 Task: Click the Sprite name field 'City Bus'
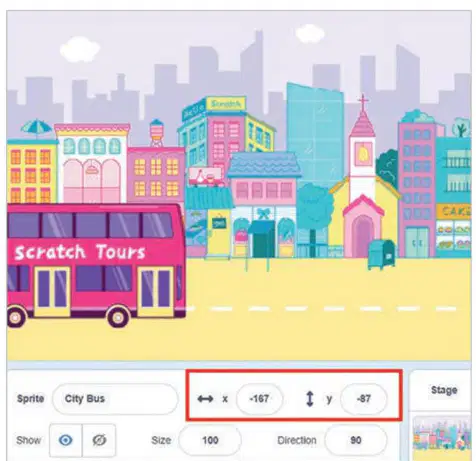[x=115, y=399]
